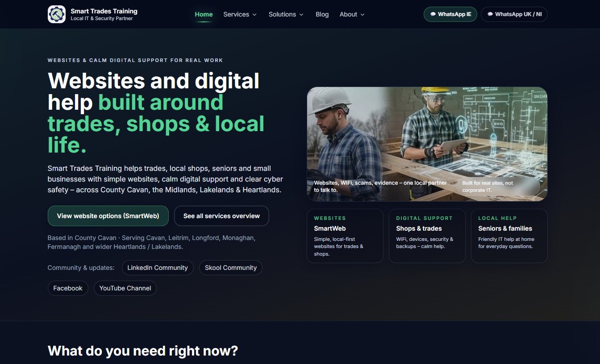Click the Seniors & families local help card
The image size is (600, 364).
[x=509, y=236]
